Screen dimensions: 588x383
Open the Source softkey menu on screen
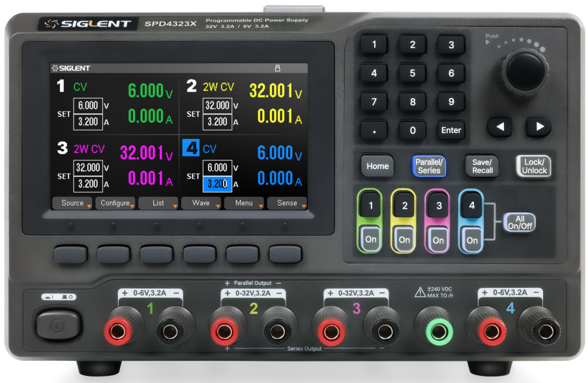(72, 203)
